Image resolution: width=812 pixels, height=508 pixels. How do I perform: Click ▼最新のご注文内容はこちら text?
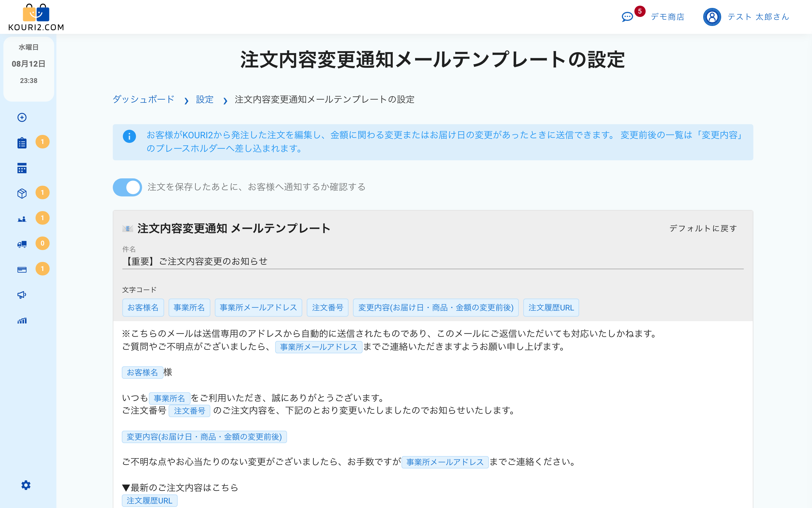click(x=180, y=487)
